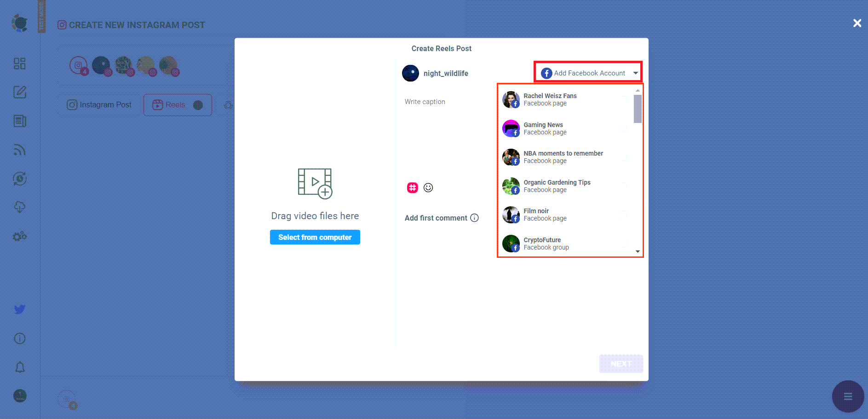Click the scroll-down arrow in page list
This screenshot has width=868, height=419.
pos(637,251)
